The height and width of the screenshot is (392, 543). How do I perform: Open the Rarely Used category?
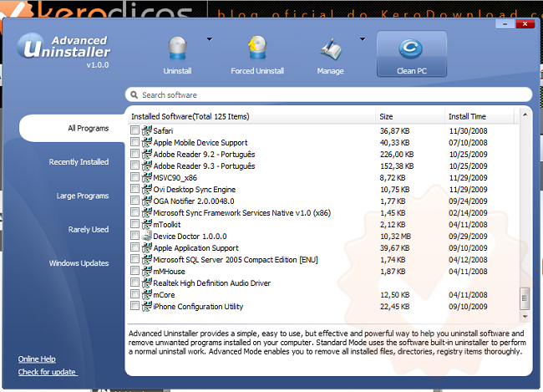pyautogui.click(x=89, y=230)
